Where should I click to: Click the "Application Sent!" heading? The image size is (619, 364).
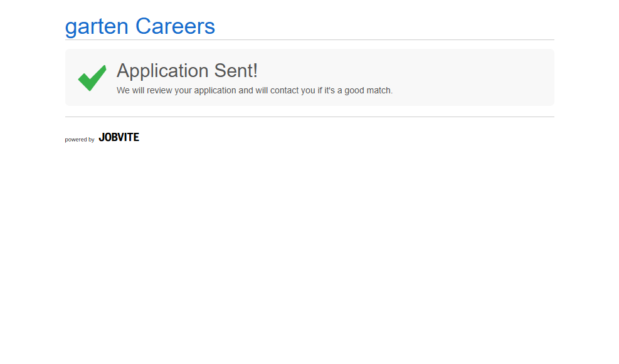point(187,71)
